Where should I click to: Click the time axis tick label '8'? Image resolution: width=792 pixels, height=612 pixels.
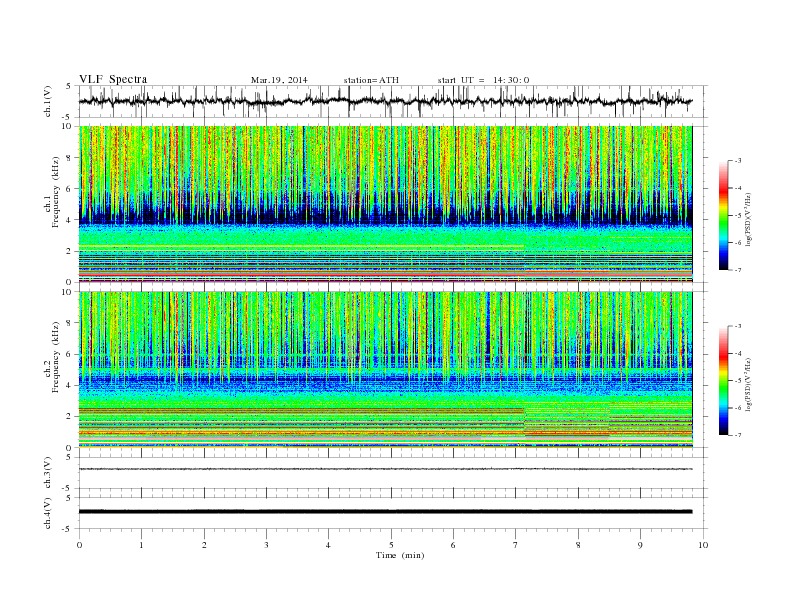pyautogui.click(x=578, y=545)
